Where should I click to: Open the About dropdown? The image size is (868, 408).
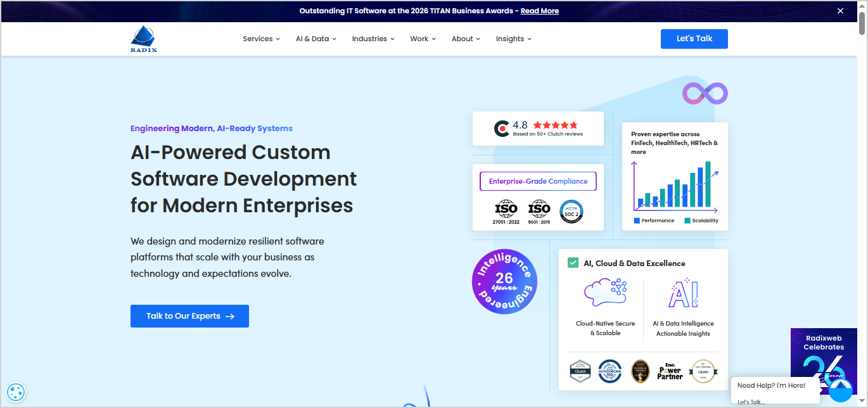coord(466,39)
